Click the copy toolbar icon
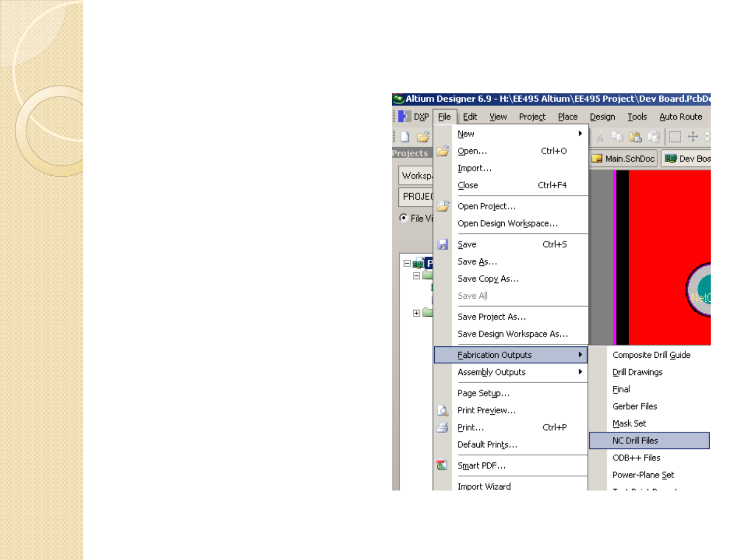Image resolution: width=747 pixels, height=560 pixels. (x=617, y=137)
